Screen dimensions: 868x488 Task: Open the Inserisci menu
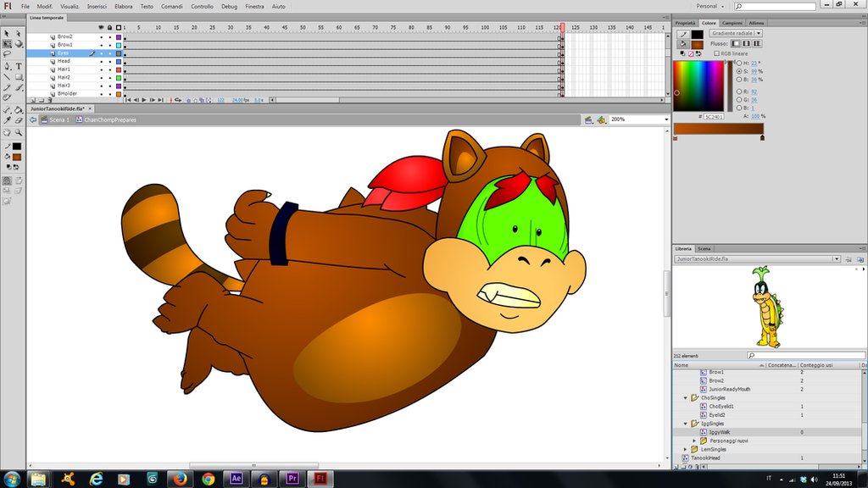(97, 7)
